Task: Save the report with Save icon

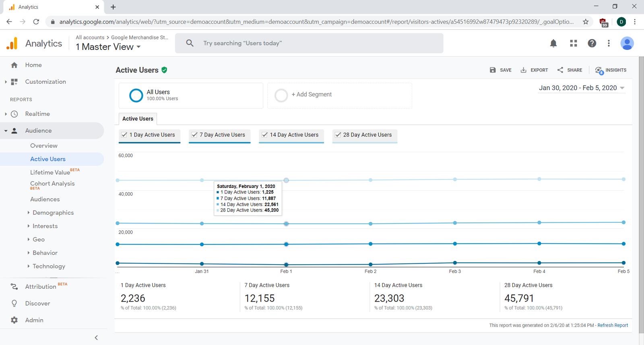Action: [493, 70]
